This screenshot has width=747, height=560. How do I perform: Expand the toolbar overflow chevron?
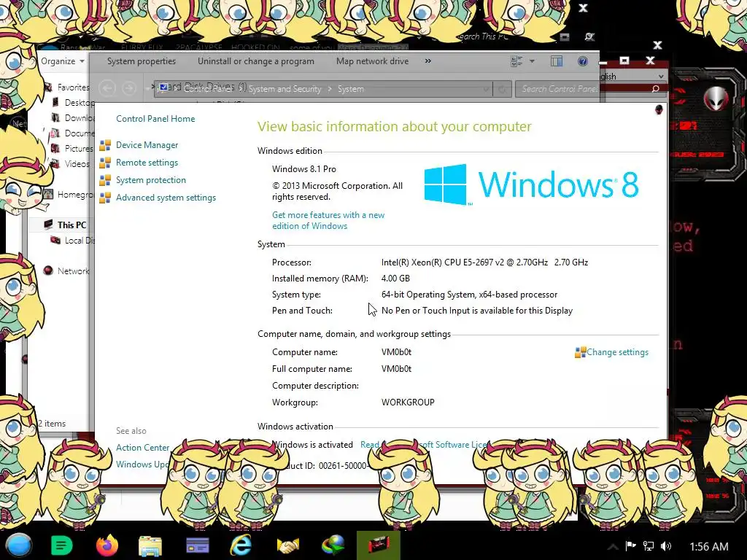427,61
